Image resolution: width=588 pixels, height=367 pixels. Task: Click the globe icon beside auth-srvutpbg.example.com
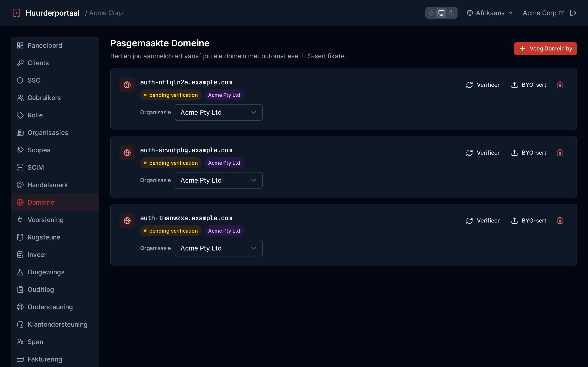pyautogui.click(x=127, y=153)
